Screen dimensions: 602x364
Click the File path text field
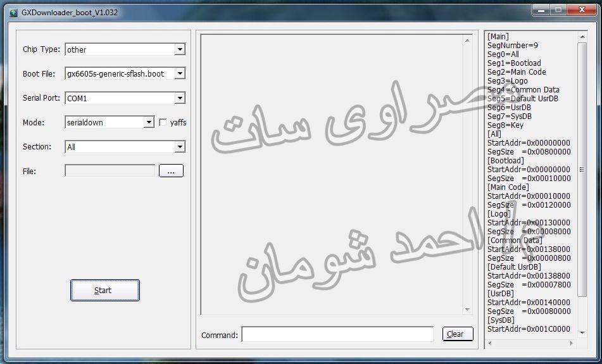pos(110,171)
